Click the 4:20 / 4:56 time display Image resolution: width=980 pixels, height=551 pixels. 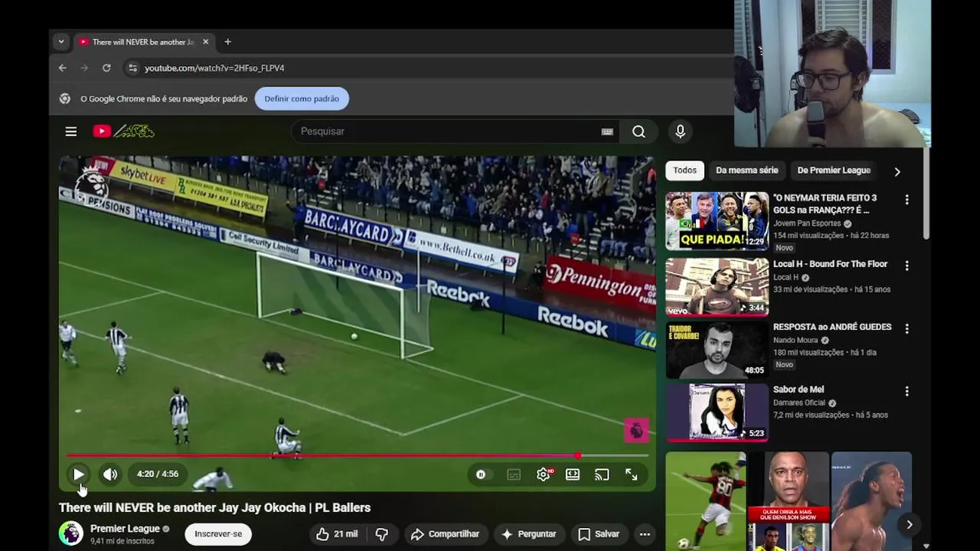[158, 474]
